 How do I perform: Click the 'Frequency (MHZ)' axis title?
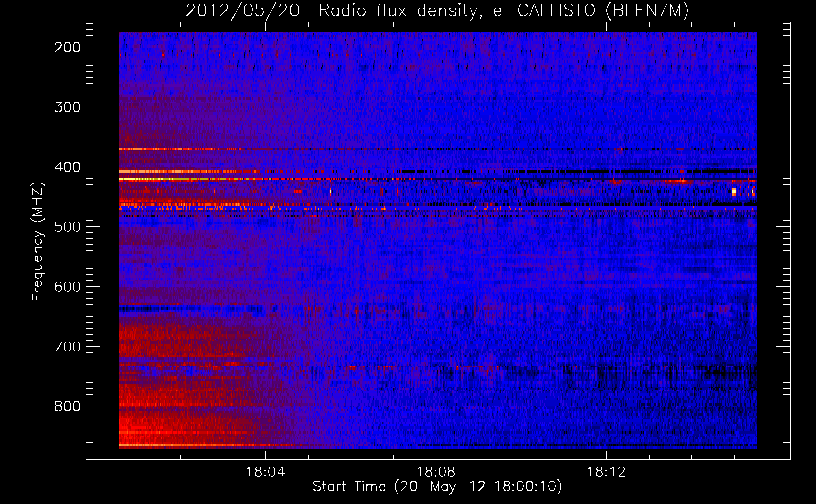[x=38, y=241]
